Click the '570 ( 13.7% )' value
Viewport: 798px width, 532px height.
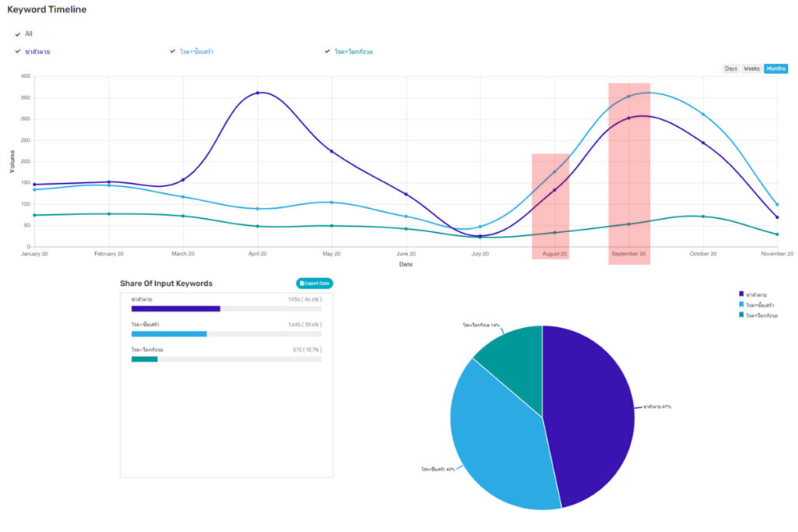(307, 350)
